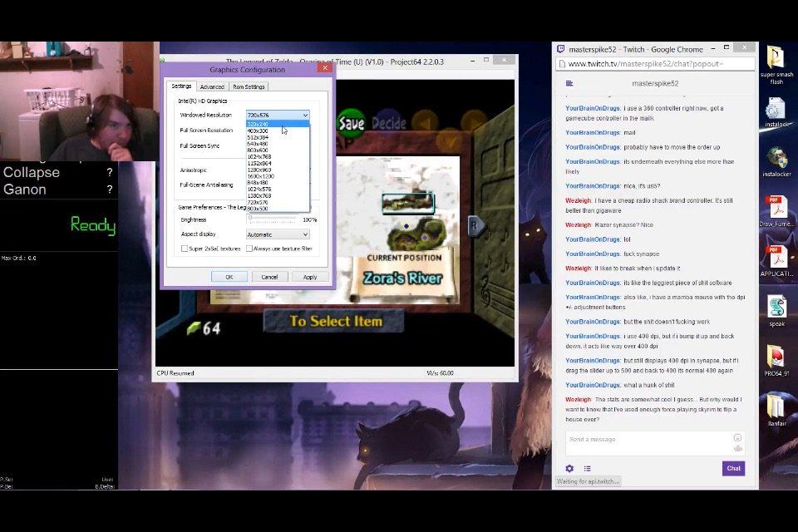The height and width of the screenshot is (532, 798).
Task: Open the Draw_Furne PDF desktop icon
Action: 776,211
